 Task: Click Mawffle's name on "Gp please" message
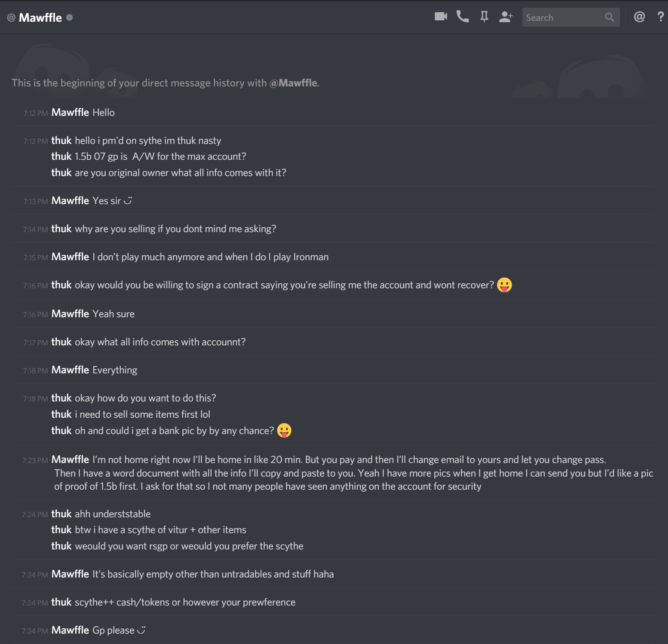(70, 630)
